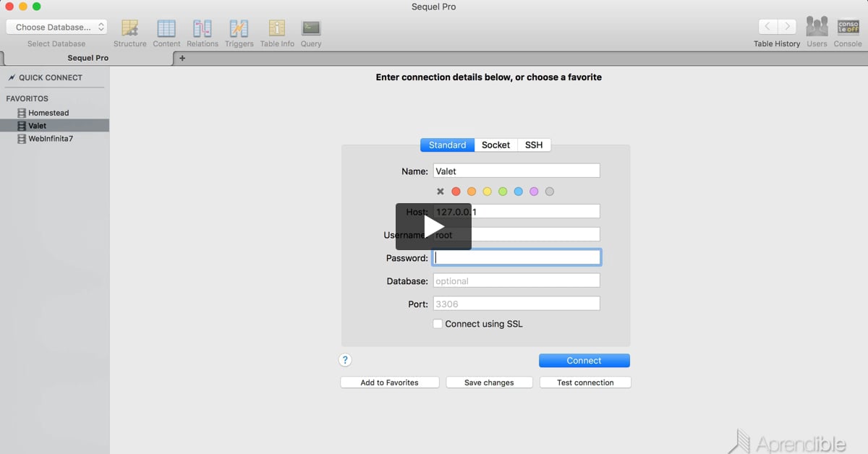
Task: Pick the red color label
Action: (x=456, y=192)
